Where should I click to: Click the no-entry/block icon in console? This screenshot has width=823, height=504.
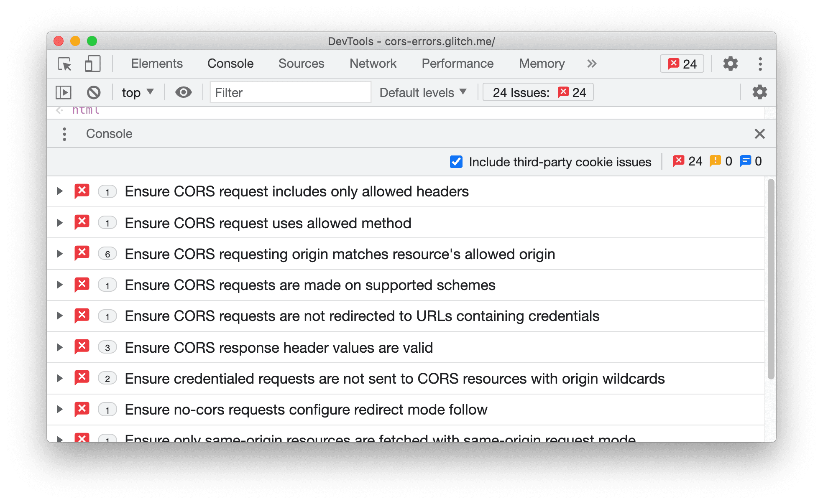click(x=94, y=92)
